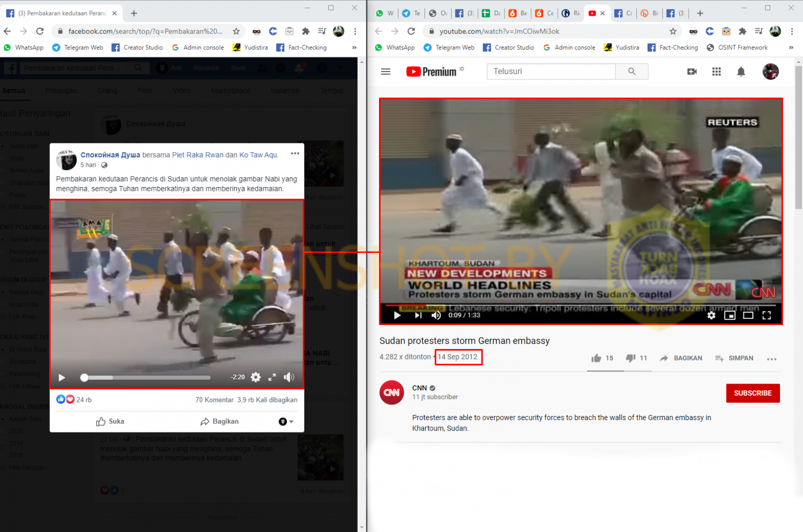Enter YouTube fullscreen mode

pos(766,315)
